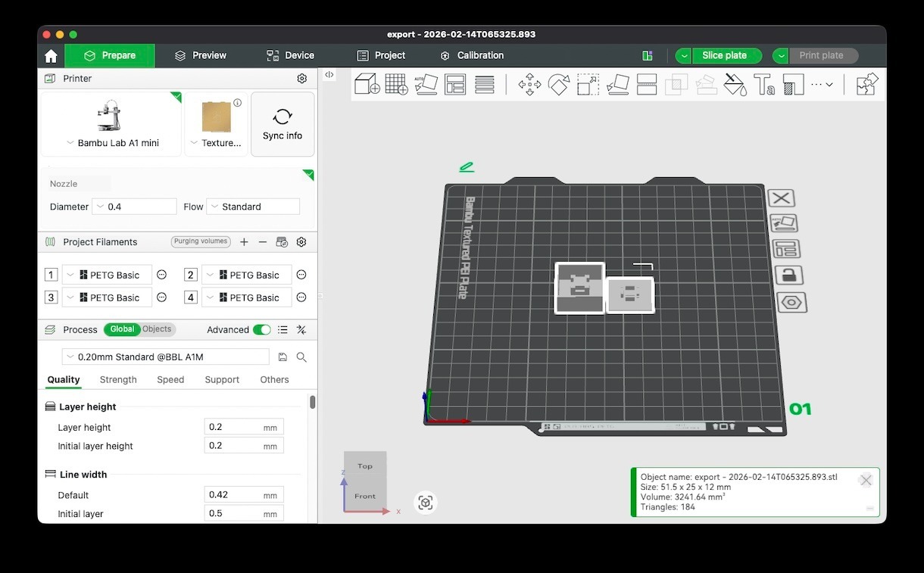Click the Sync info button
The width and height of the screenshot is (924, 573).
click(283, 124)
